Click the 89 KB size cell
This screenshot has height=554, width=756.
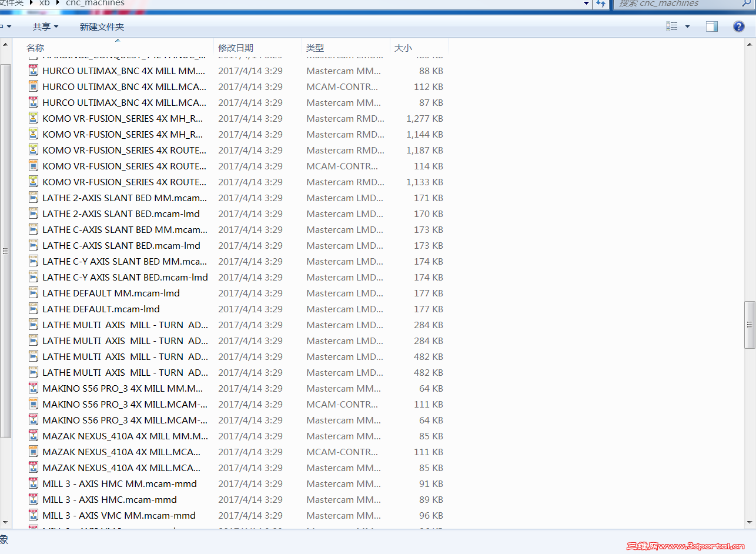coord(431,499)
